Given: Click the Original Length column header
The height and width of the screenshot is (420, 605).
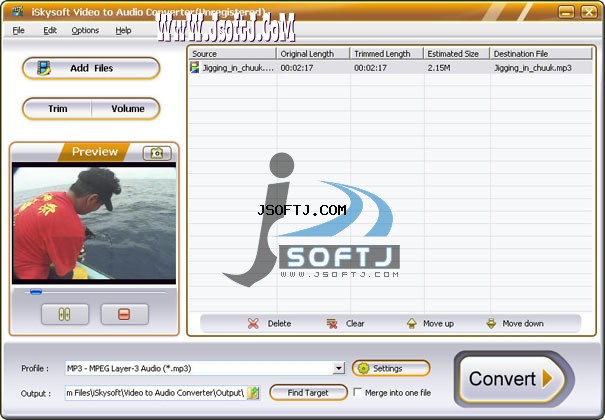Looking at the screenshot, I should click(313, 54).
